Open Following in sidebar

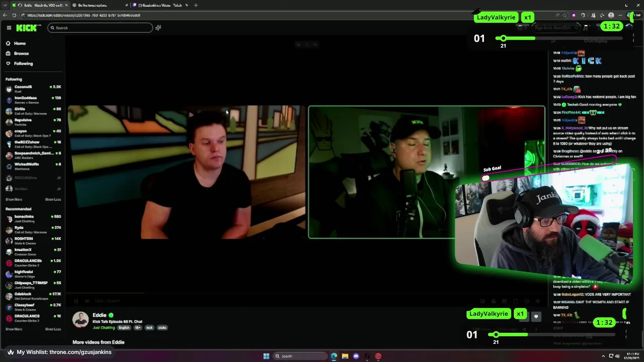(x=23, y=63)
